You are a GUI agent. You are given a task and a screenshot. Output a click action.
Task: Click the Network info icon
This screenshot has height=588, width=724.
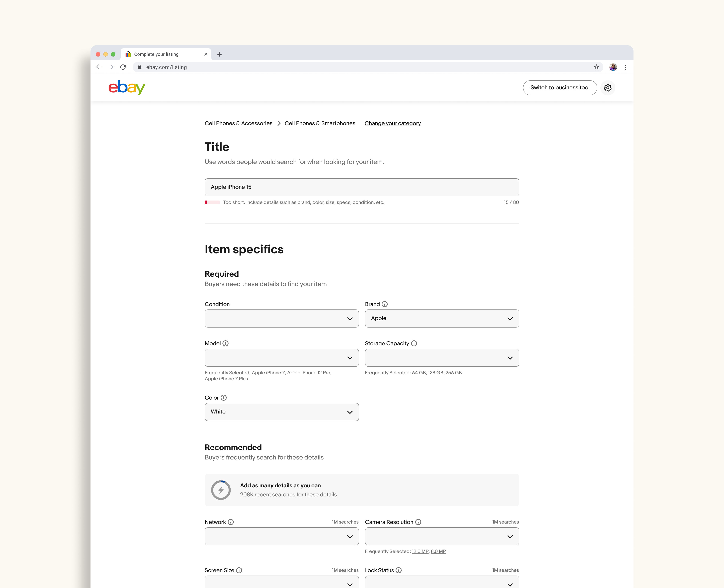point(231,522)
